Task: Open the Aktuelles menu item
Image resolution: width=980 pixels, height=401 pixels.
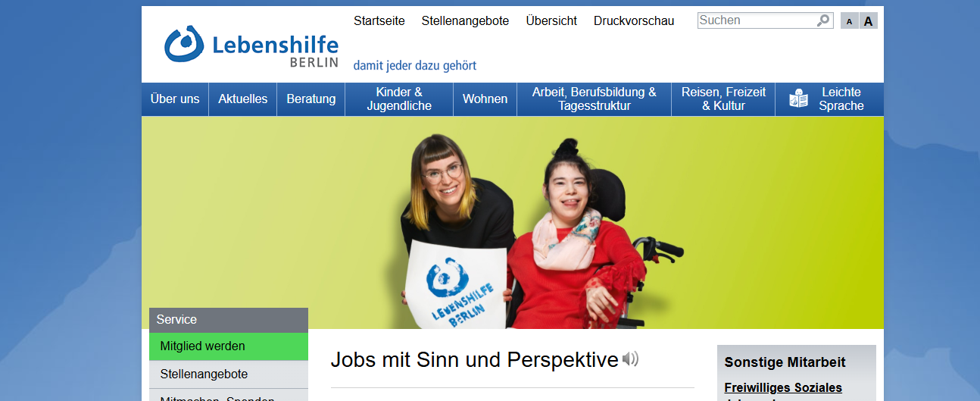Action: [x=243, y=99]
